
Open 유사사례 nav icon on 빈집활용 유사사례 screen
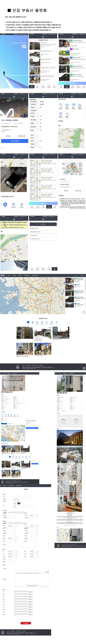click(43, 87)
